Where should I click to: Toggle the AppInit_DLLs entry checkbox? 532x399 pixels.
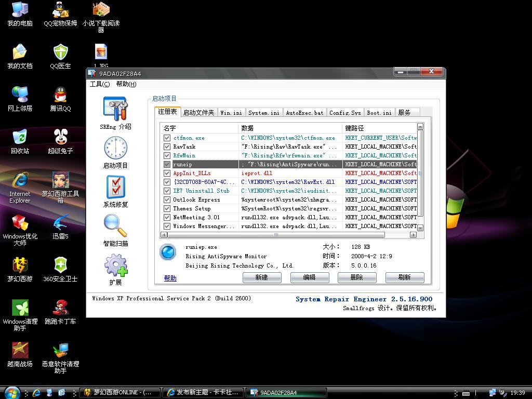(167, 174)
